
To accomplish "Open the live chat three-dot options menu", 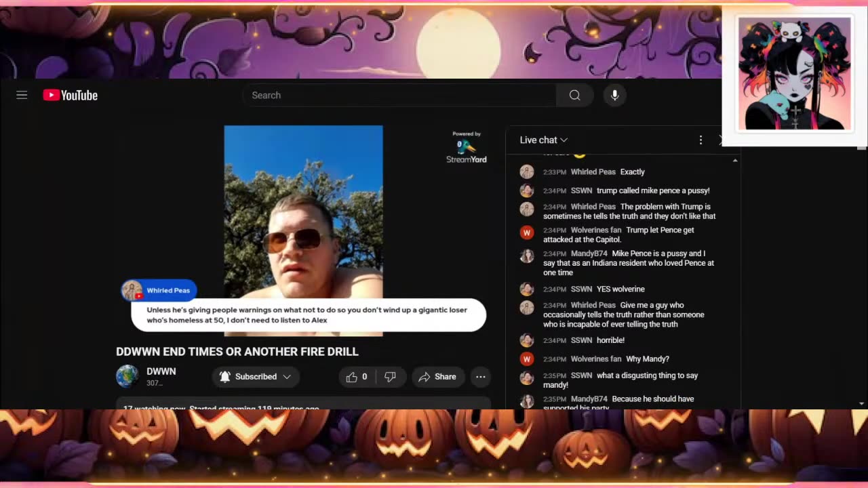I will point(701,140).
